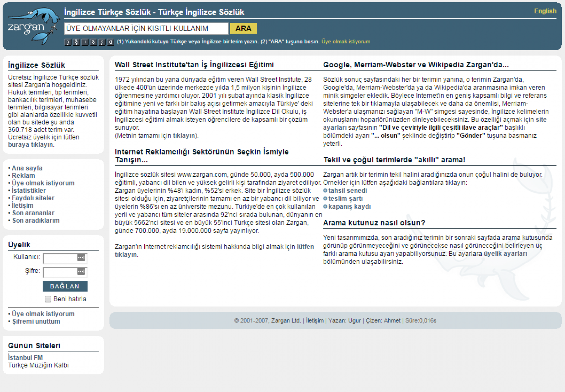
Task: Open the İstanbul FM site link
Action: [x=25, y=357]
